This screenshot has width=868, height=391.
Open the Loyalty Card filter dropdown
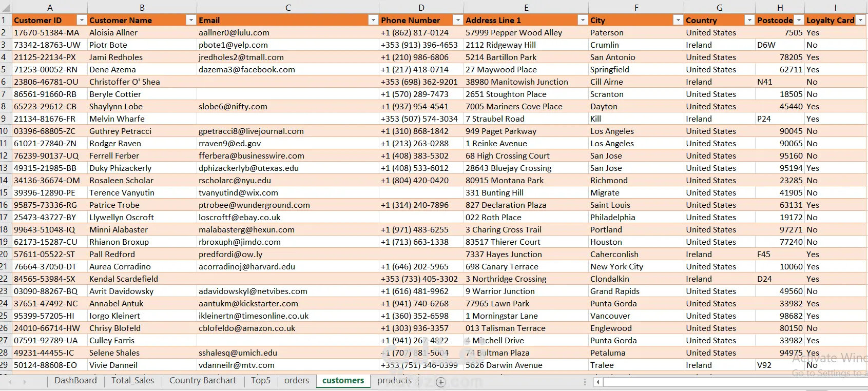pyautogui.click(x=861, y=20)
